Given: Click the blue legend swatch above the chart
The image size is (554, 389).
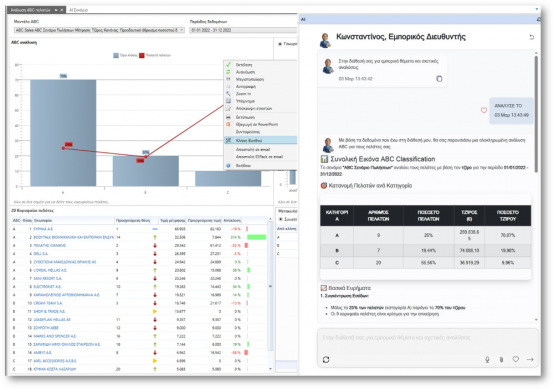Looking at the screenshot, I should (x=116, y=55).
